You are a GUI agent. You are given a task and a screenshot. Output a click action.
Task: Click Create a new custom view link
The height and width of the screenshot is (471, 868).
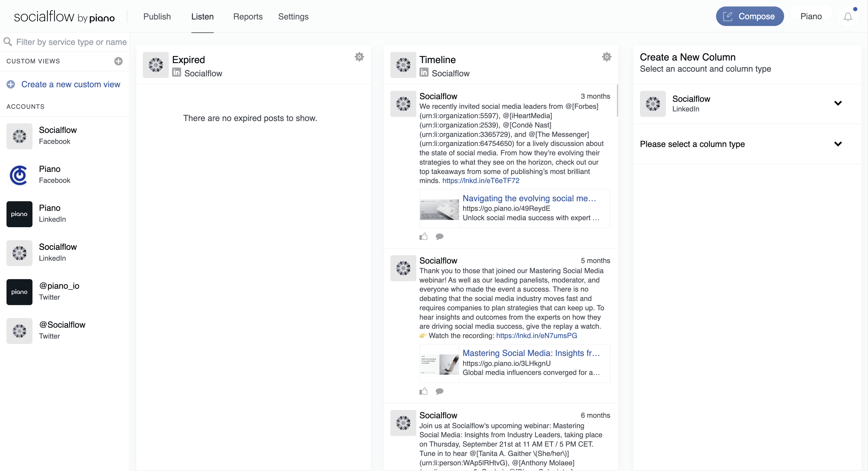[70, 84]
